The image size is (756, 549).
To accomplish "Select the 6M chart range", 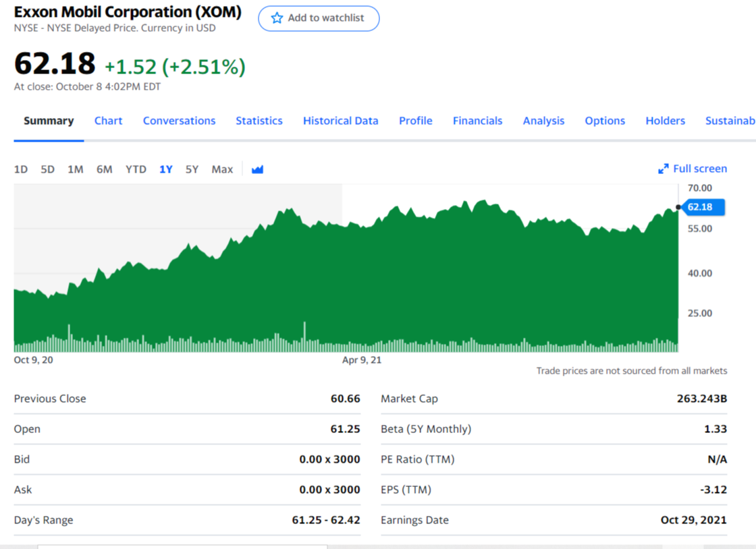I will click(104, 169).
